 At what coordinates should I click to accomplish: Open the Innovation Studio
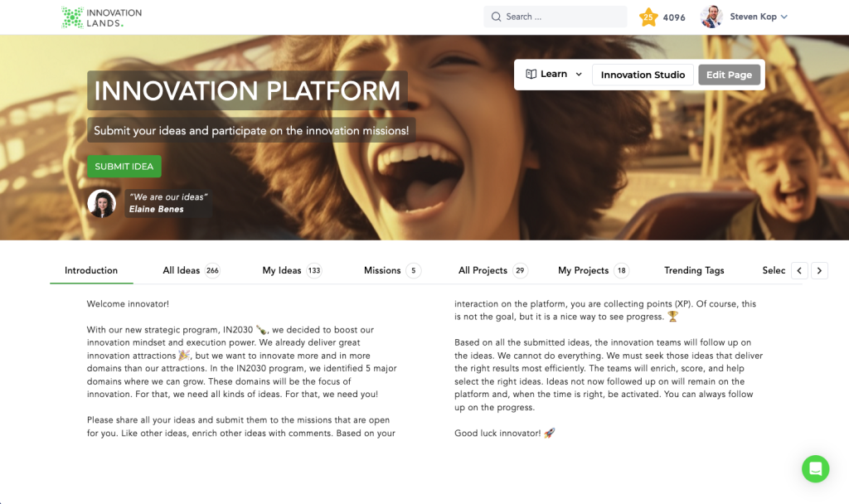pyautogui.click(x=643, y=74)
